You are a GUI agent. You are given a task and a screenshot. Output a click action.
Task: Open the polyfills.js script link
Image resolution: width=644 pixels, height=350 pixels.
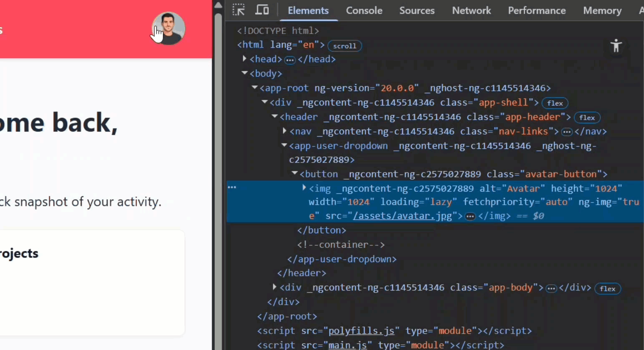(x=361, y=331)
